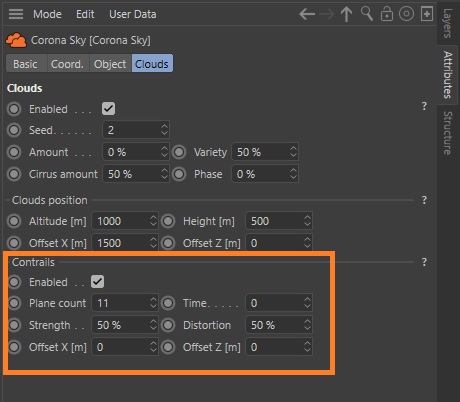
Task: Toggle keyframe dot for Time
Action: click(x=168, y=303)
